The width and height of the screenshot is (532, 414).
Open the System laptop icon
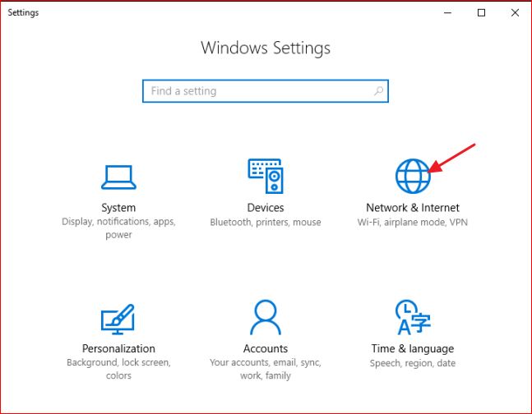tap(118, 177)
